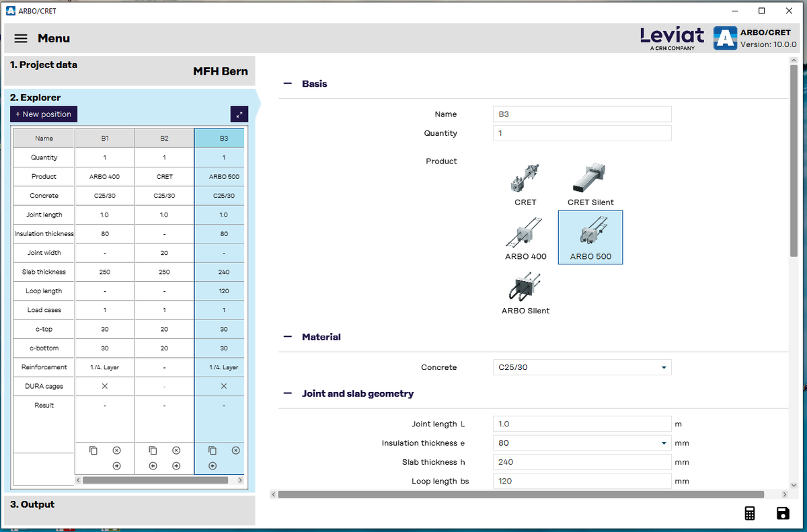
Task: Toggle DURA cages X mark for B3
Action: pos(224,386)
